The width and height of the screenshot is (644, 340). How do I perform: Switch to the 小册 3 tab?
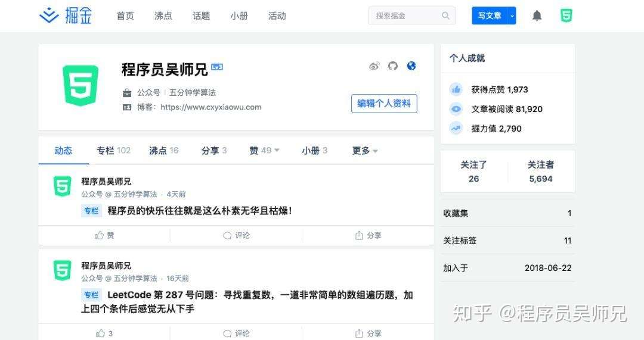click(315, 151)
